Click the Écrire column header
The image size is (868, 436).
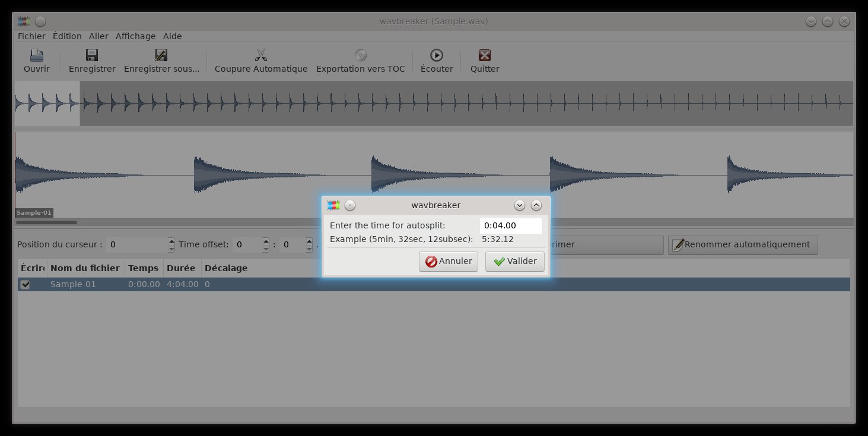point(32,268)
